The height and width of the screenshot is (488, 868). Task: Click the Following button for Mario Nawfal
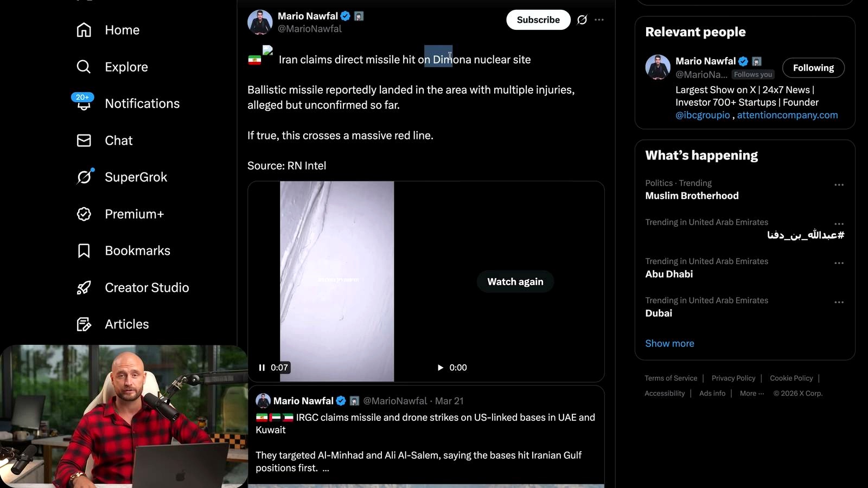coord(813,68)
